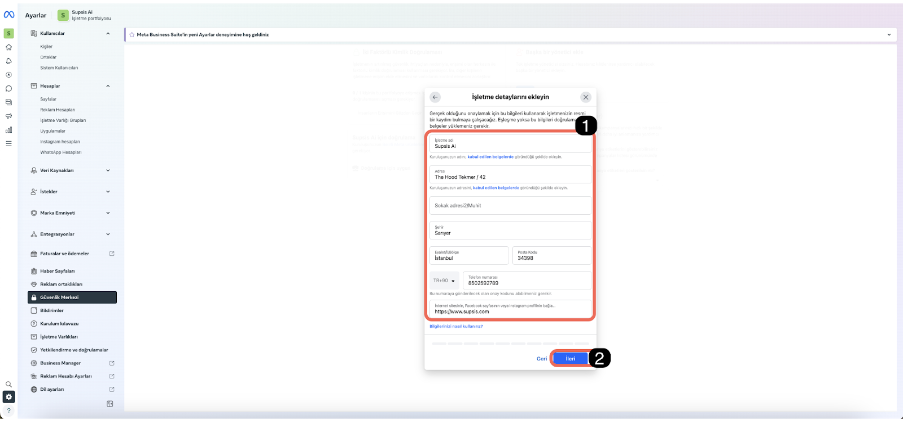Screen dimensions: 906x422
Task: Click the Sokak adresi 2 empty field
Action: (510, 205)
